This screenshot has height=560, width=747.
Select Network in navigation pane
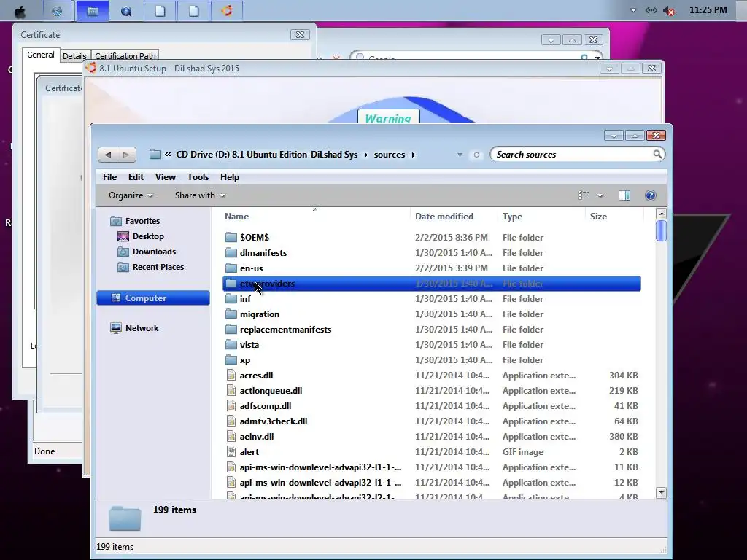pyautogui.click(x=142, y=328)
